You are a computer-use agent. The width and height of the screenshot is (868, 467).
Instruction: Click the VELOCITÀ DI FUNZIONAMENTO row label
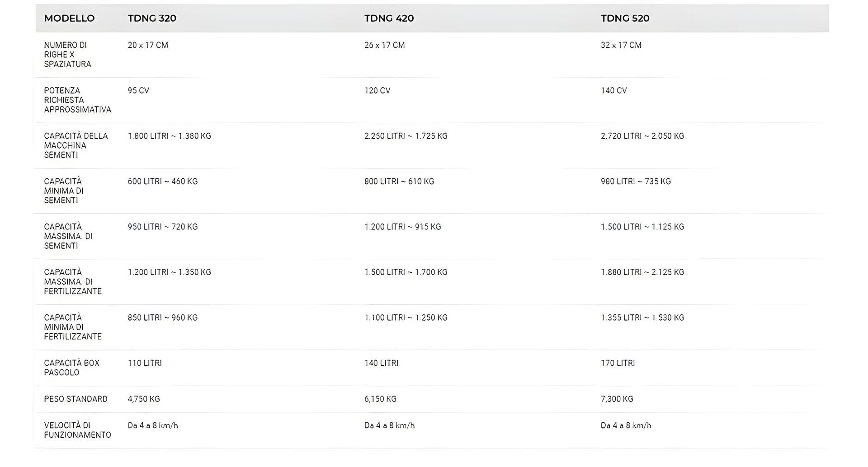77,430
